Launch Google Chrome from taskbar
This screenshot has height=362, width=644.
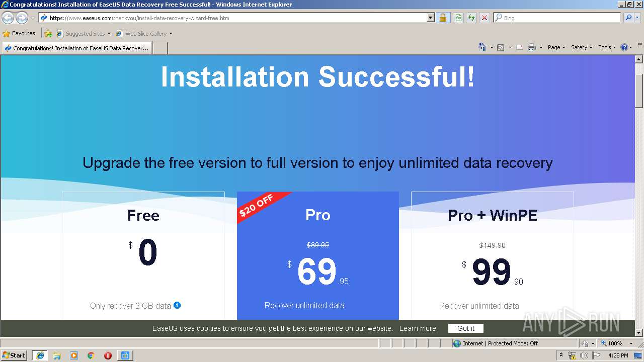coord(91,355)
